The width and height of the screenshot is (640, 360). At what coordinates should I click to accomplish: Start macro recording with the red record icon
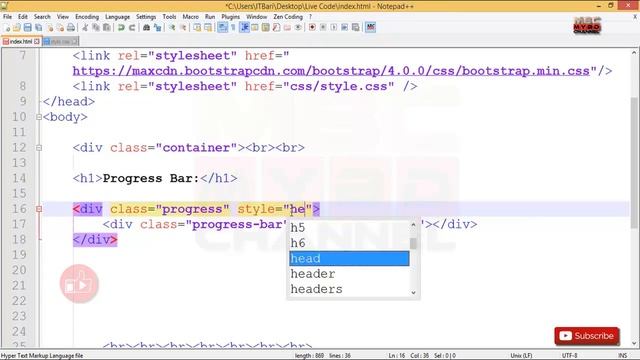pos(312,27)
